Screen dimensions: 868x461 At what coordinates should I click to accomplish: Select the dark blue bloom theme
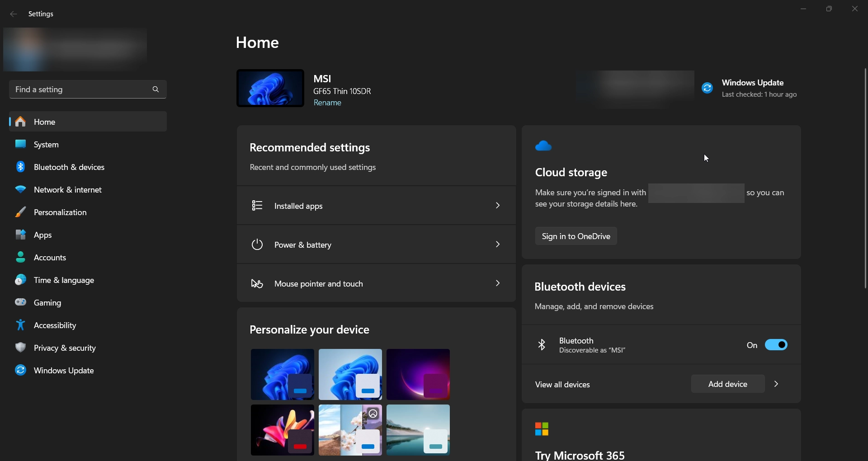coord(283,374)
